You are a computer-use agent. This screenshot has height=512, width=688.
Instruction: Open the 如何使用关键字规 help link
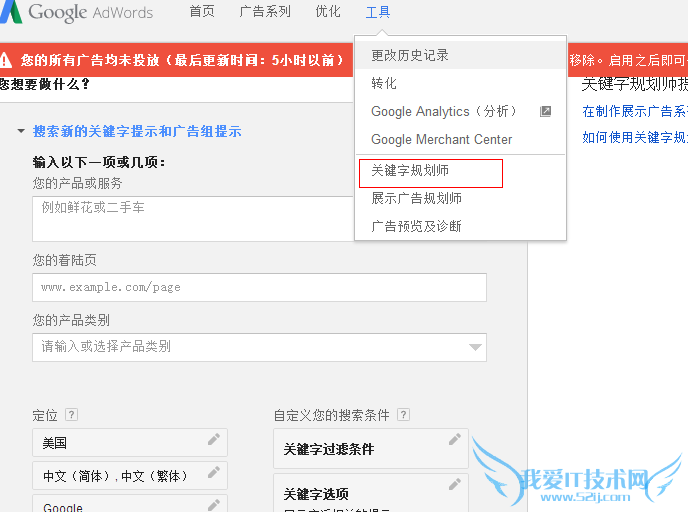coord(635,138)
